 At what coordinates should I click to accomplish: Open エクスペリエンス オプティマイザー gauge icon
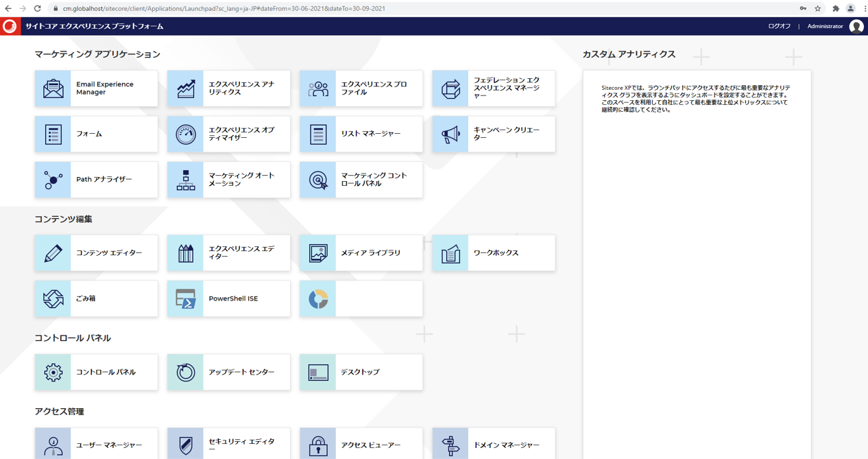point(185,134)
